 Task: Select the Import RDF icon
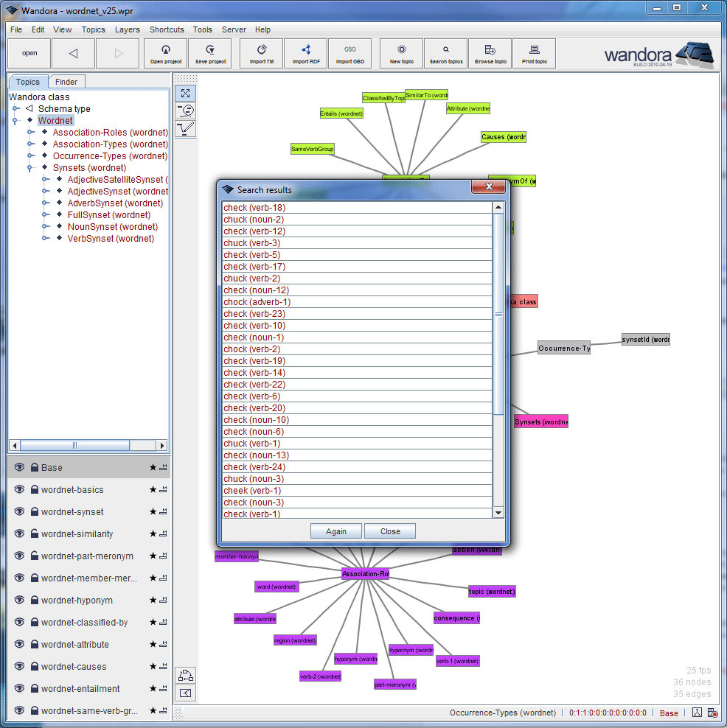[305, 53]
